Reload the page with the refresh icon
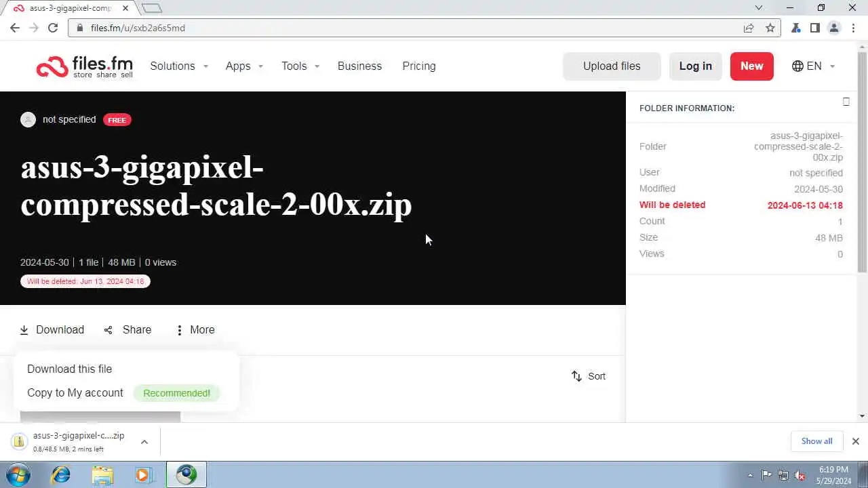The height and width of the screenshot is (488, 868). [53, 28]
